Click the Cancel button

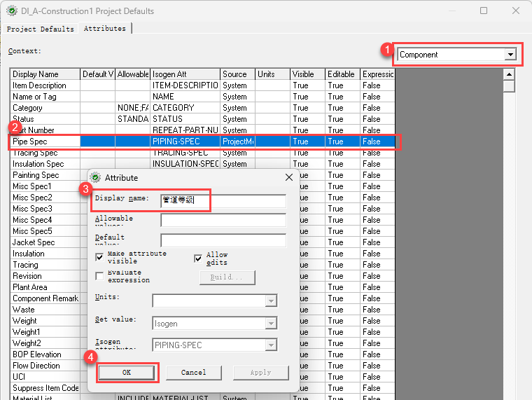click(193, 373)
